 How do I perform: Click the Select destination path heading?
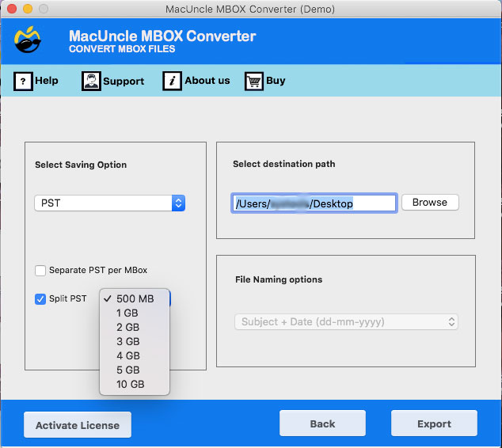point(284,164)
